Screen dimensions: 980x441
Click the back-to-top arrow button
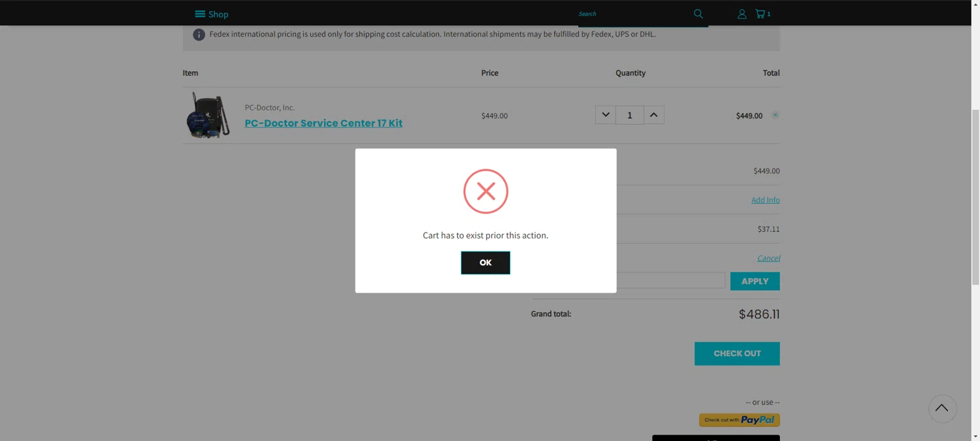point(942,408)
